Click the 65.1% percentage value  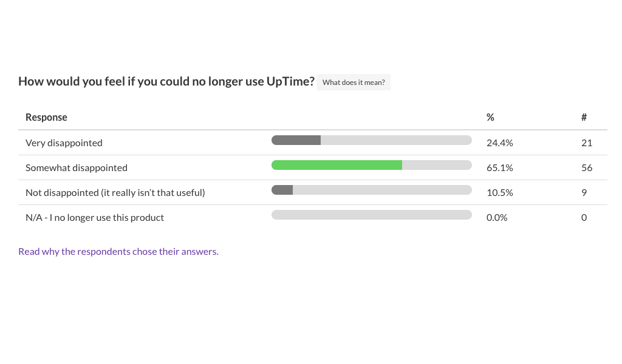pyautogui.click(x=500, y=168)
